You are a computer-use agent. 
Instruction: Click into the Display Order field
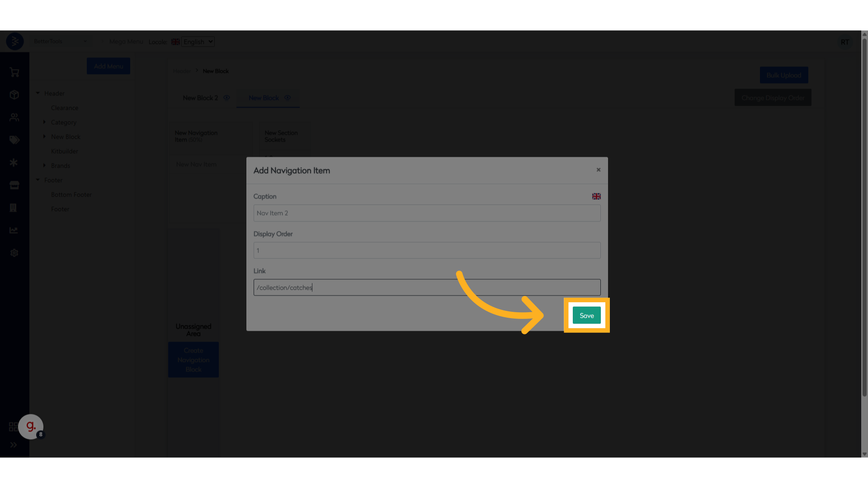(x=427, y=250)
